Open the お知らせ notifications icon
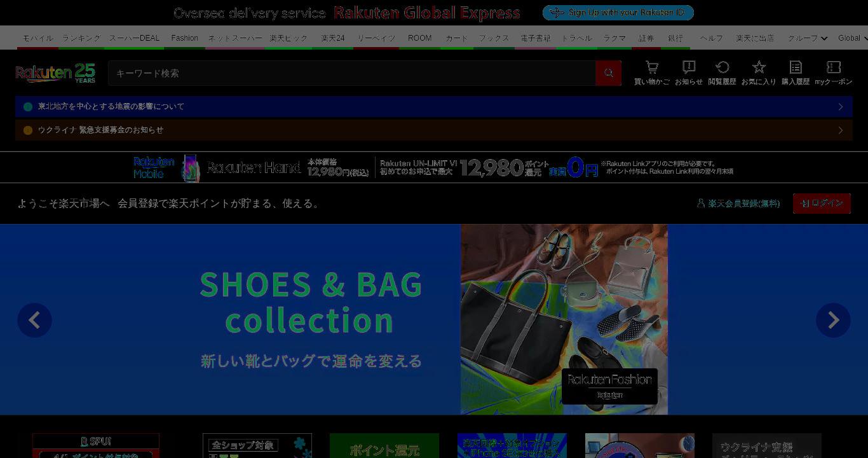 [689, 73]
